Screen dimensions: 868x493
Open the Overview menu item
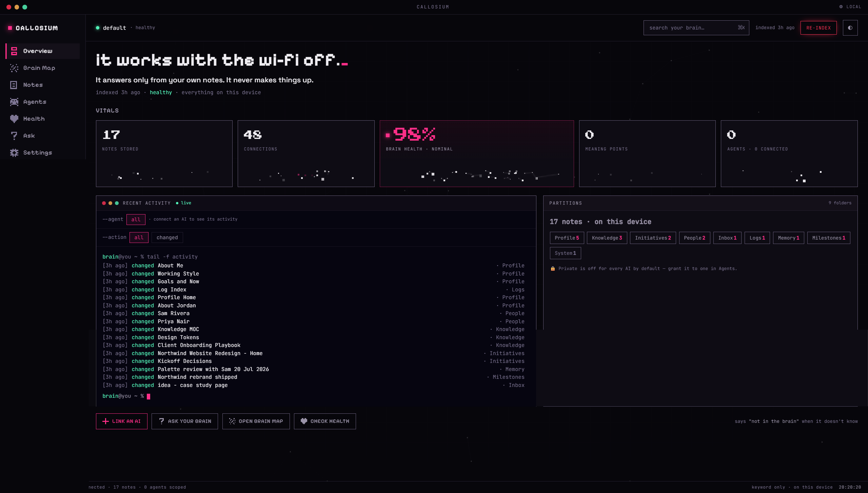click(x=43, y=51)
